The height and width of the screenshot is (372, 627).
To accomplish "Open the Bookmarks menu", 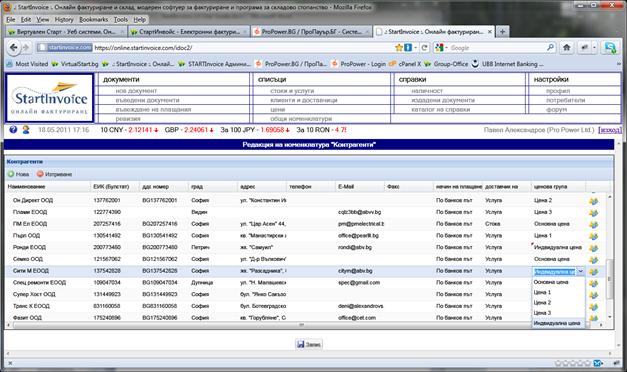I will tap(94, 19).
